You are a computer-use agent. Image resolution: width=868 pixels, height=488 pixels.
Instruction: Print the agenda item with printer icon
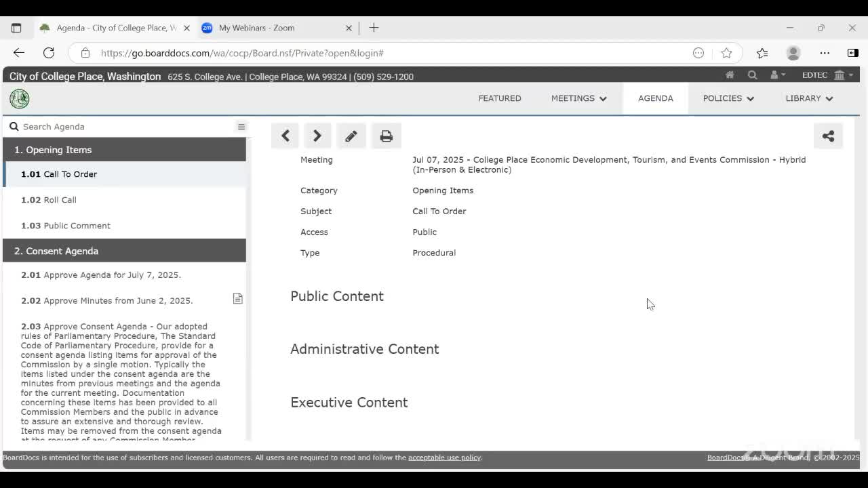(386, 136)
